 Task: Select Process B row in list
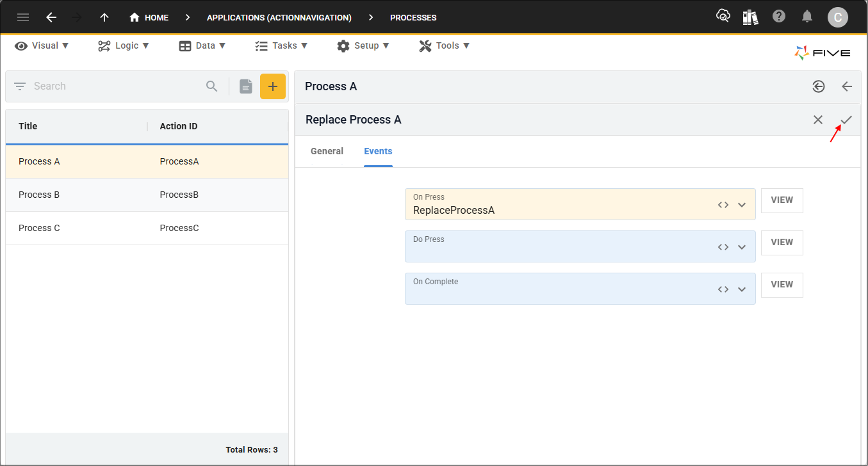147,195
